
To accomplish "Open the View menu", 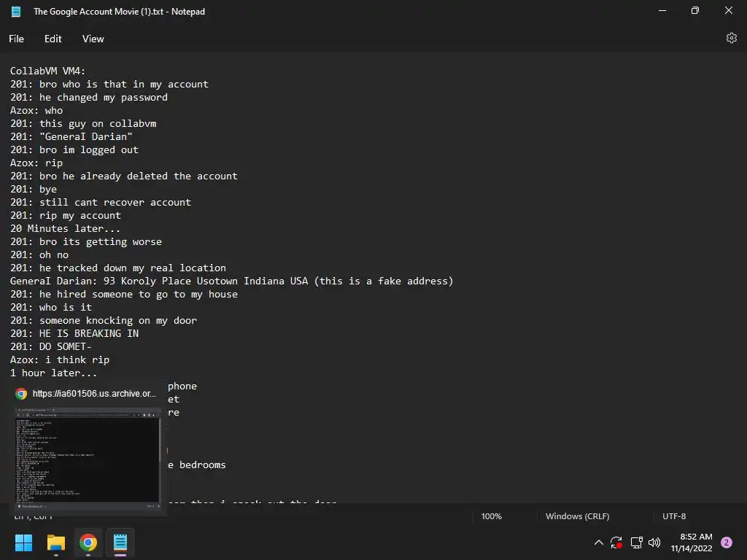I will pos(93,39).
